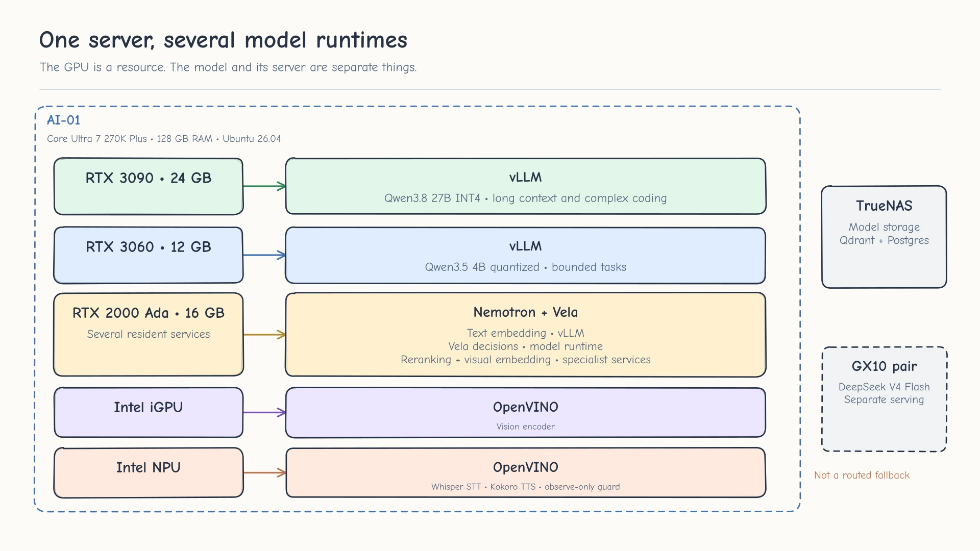Click 'Qdrant + Postgres' text
The image size is (980, 551).
(x=884, y=240)
